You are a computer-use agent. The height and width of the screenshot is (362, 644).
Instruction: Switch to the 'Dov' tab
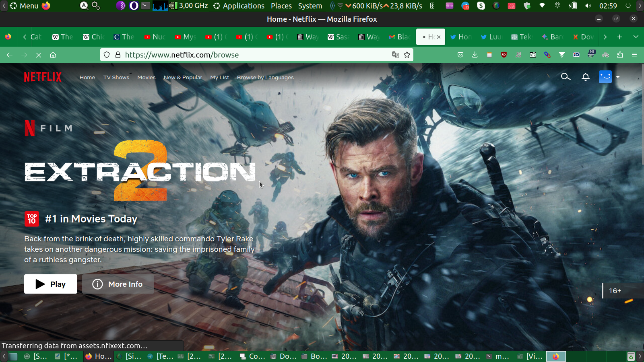(x=583, y=37)
